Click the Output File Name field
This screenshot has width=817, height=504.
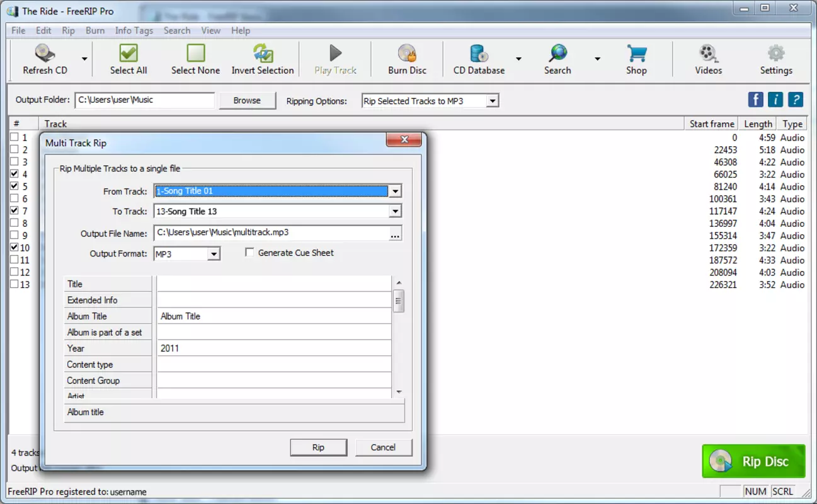(x=271, y=233)
